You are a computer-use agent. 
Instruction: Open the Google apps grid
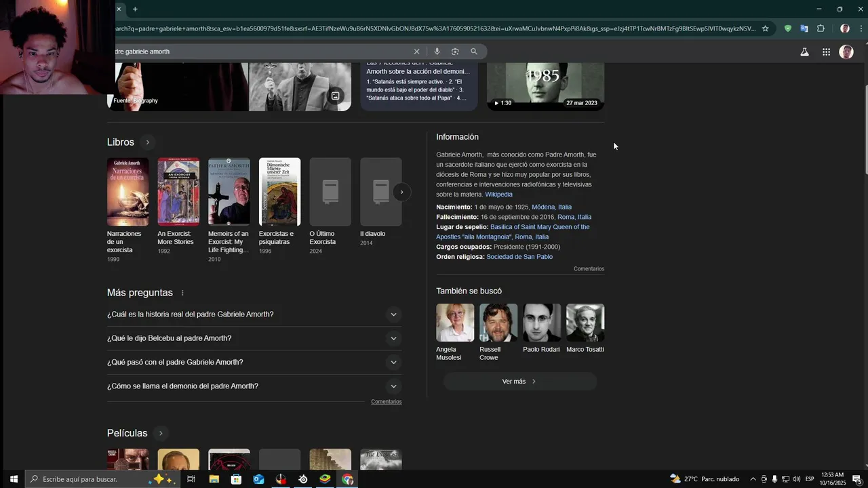tap(826, 52)
